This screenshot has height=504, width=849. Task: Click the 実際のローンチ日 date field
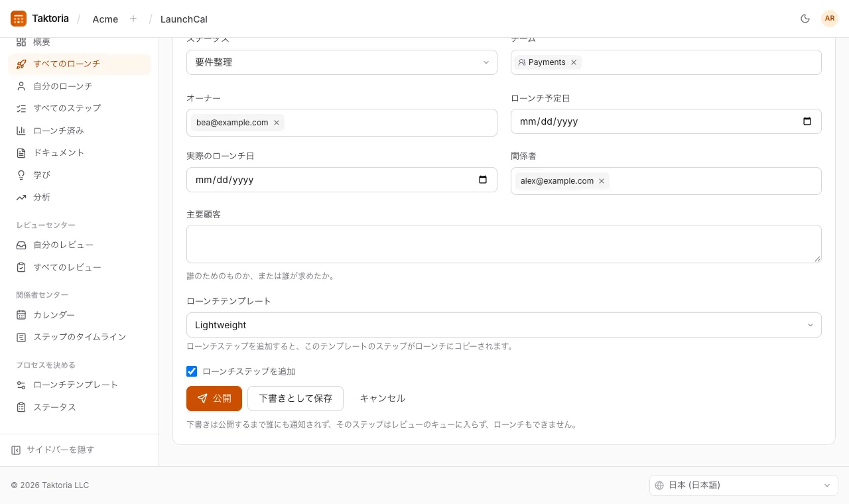[x=342, y=180]
